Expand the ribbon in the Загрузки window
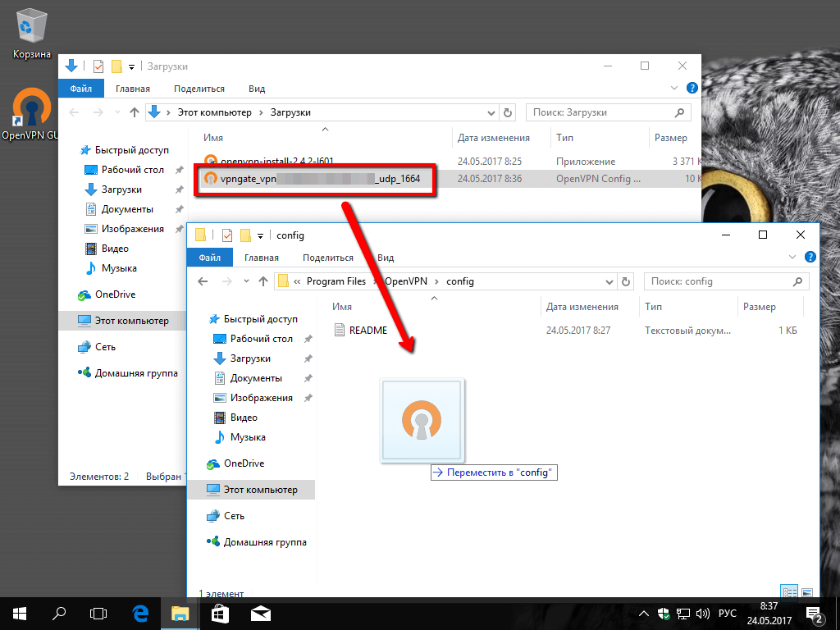Viewport: 840px width, 630px height. point(675,88)
